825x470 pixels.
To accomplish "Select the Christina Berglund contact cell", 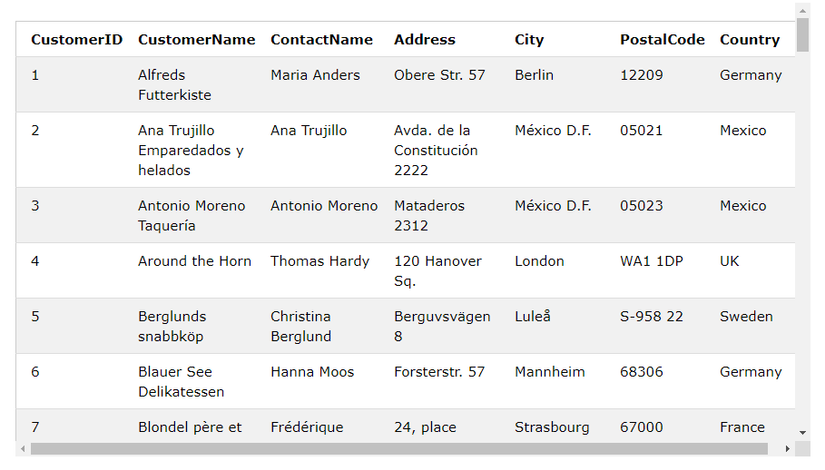I will point(301,326).
